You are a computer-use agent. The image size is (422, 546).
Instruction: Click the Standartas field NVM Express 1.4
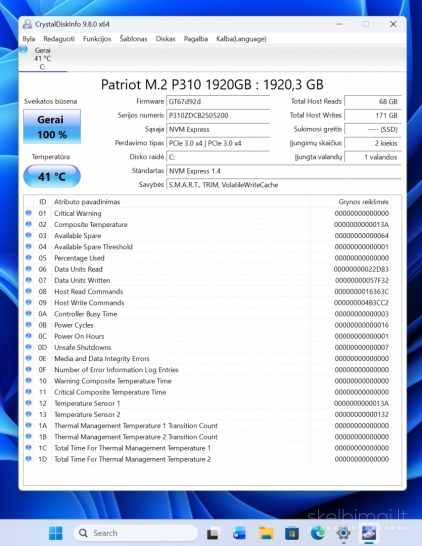[x=284, y=171]
